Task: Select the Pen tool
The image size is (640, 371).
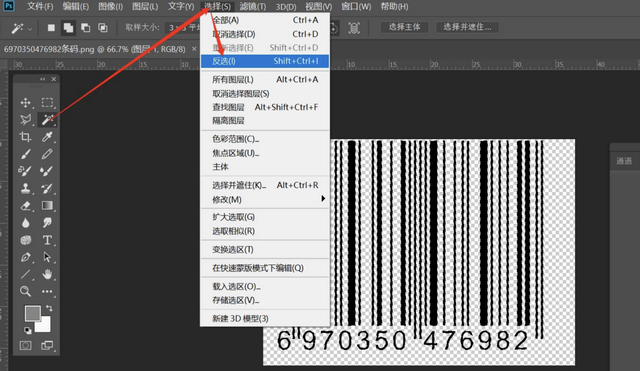Action: tap(25, 257)
